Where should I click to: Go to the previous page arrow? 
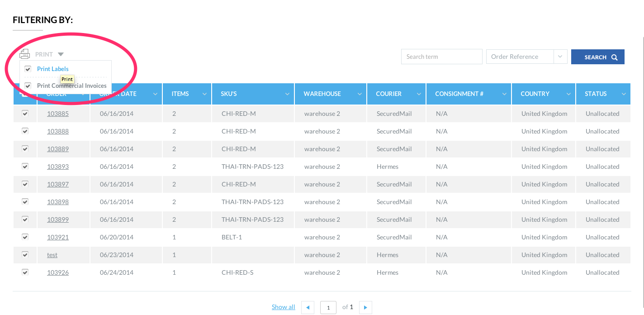pos(308,307)
